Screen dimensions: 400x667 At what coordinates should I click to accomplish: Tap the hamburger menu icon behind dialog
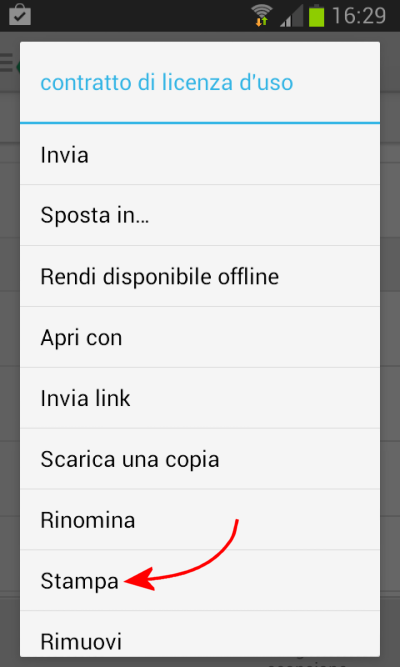6,62
